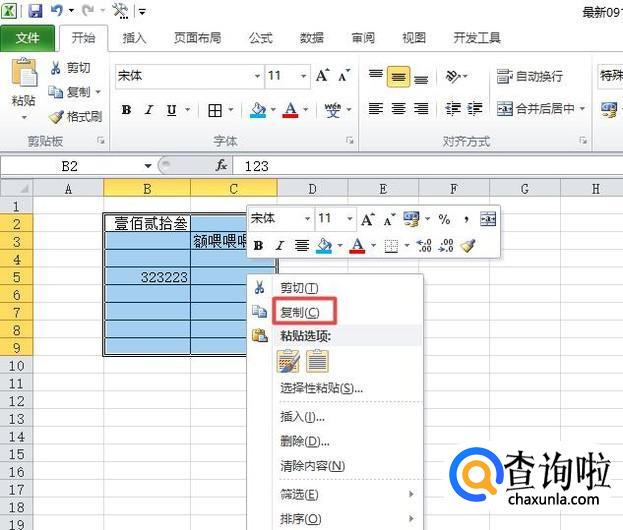Click the Select All corner of the grid
The height and width of the screenshot is (530, 623).
16,188
